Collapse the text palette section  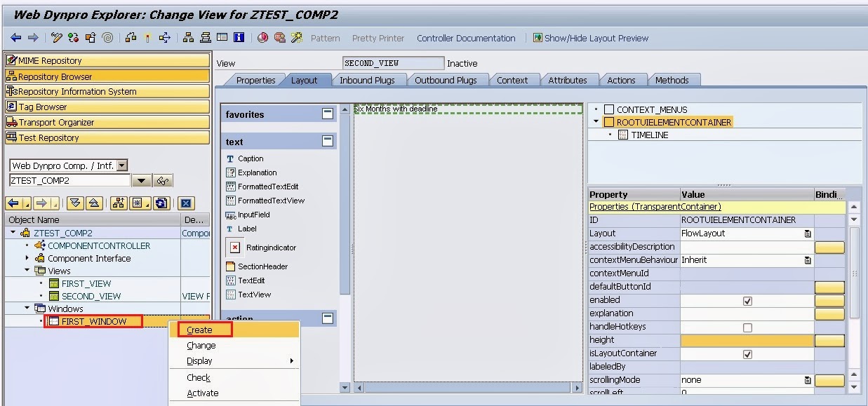[x=328, y=141]
